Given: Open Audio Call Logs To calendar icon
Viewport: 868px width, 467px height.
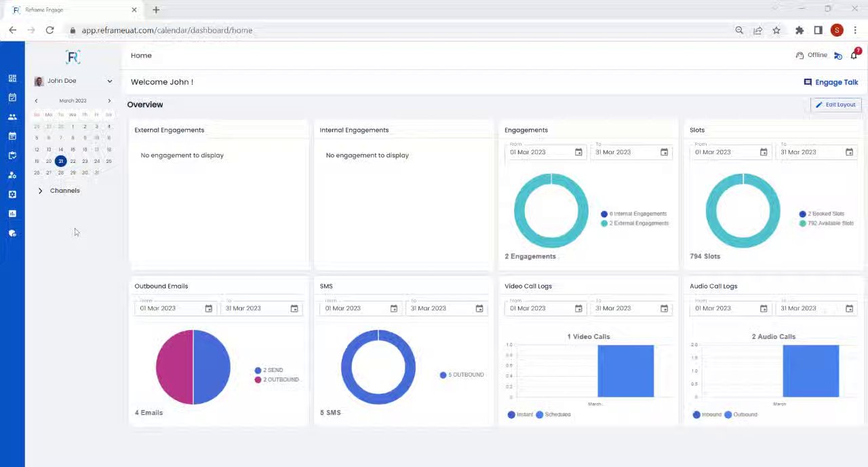Looking at the screenshot, I should [x=849, y=308].
